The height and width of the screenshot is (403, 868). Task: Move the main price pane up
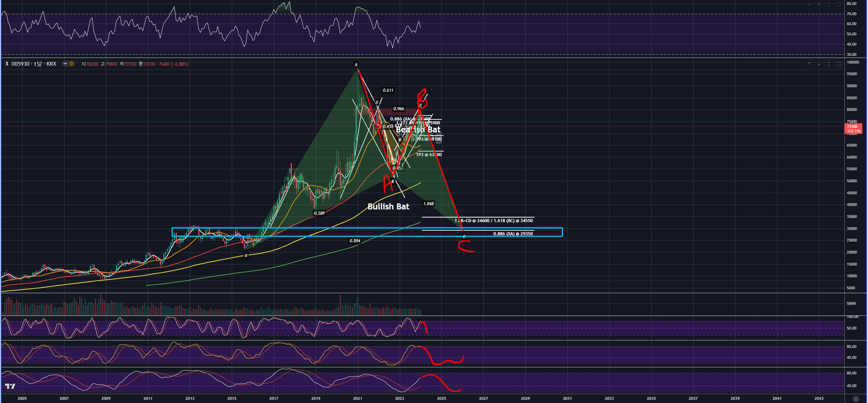pyautogui.click(x=809, y=64)
